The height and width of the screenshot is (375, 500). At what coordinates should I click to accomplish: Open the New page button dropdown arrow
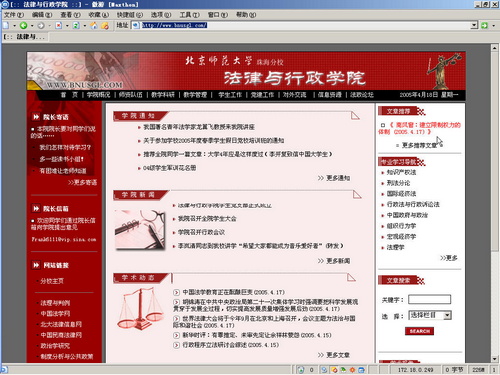click(14, 26)
